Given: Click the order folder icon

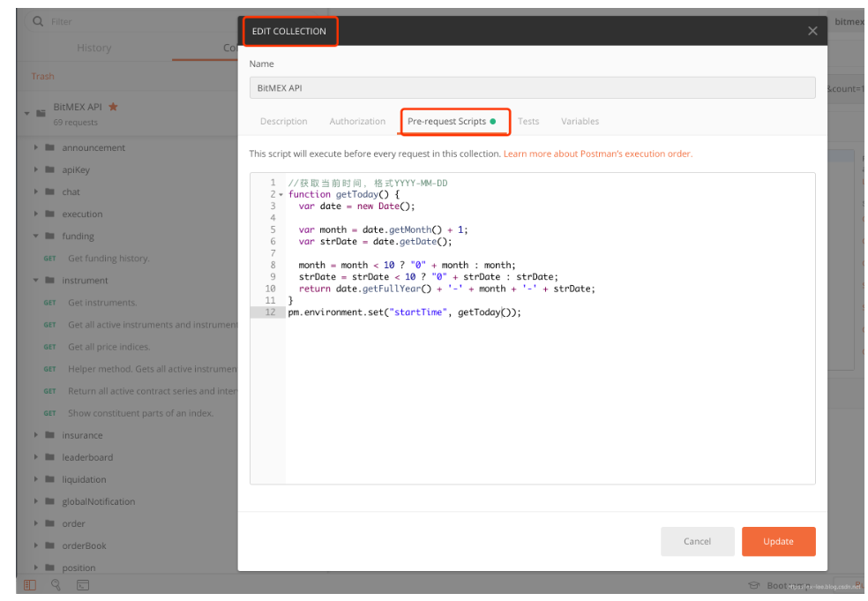Looking at the screenshot, I should (49, 523).
